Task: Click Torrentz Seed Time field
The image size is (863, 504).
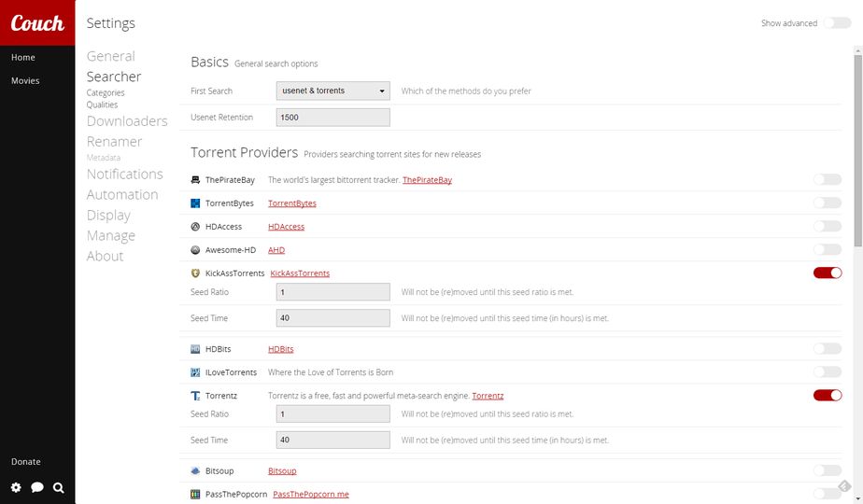Action: point(333,441)
